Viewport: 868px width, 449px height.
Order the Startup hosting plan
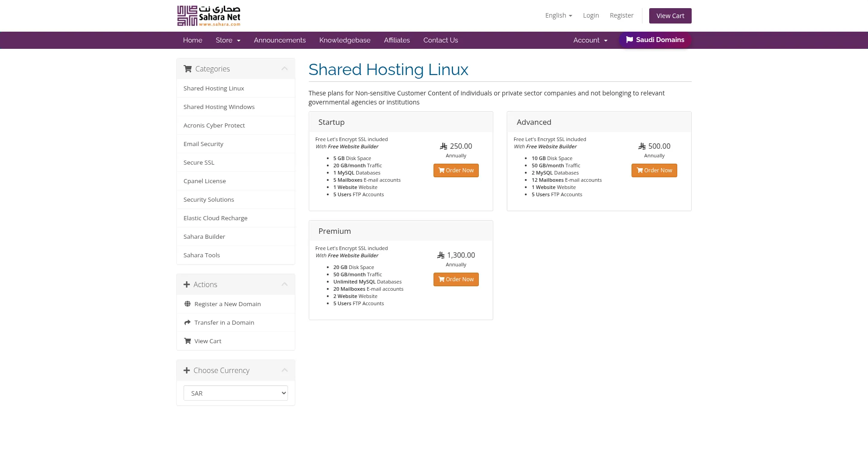(x=456, y=170)
